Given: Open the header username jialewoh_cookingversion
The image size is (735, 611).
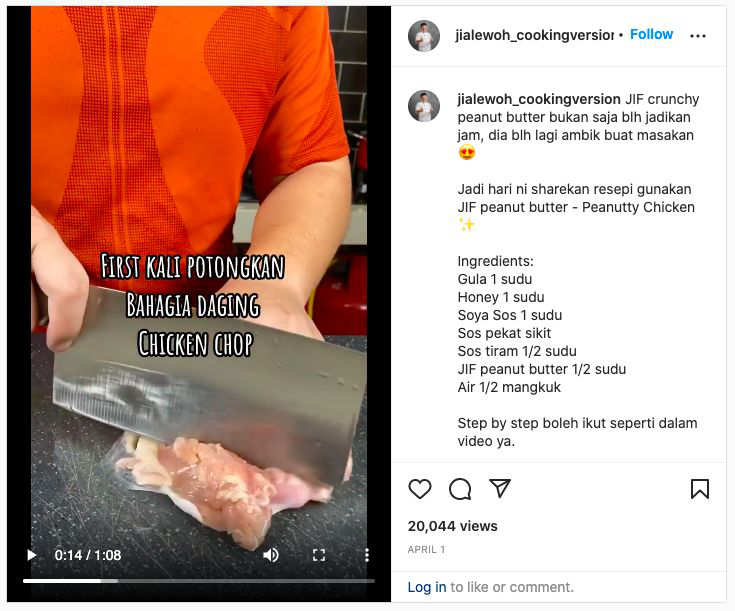Looking at the screenshot, I should point(534,35).
